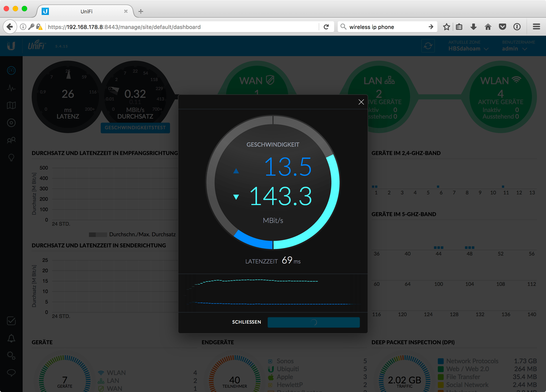Click the site info icon in address bar
The image size is (546, 392).
pos(23,27)
